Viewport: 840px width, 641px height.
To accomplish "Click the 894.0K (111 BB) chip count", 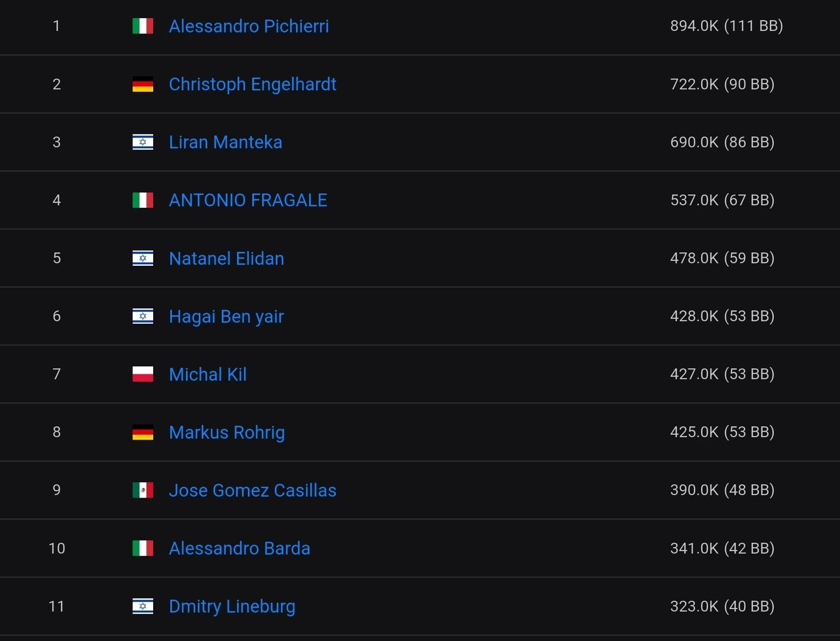I will tap(726, 26).
